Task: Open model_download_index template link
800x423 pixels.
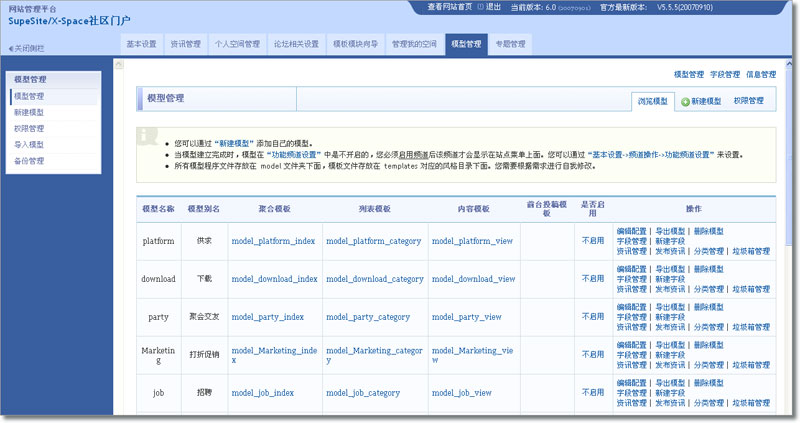Action: click(274, 279)
